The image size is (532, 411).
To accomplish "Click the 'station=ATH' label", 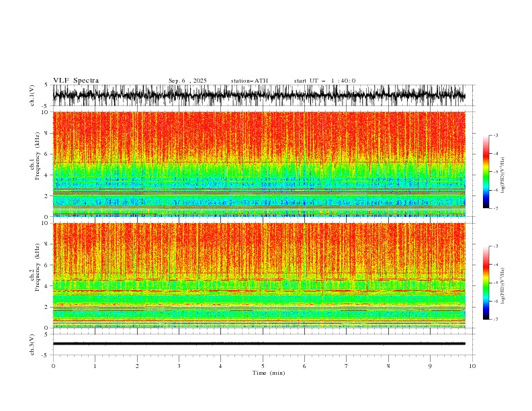I will (249, 81).
